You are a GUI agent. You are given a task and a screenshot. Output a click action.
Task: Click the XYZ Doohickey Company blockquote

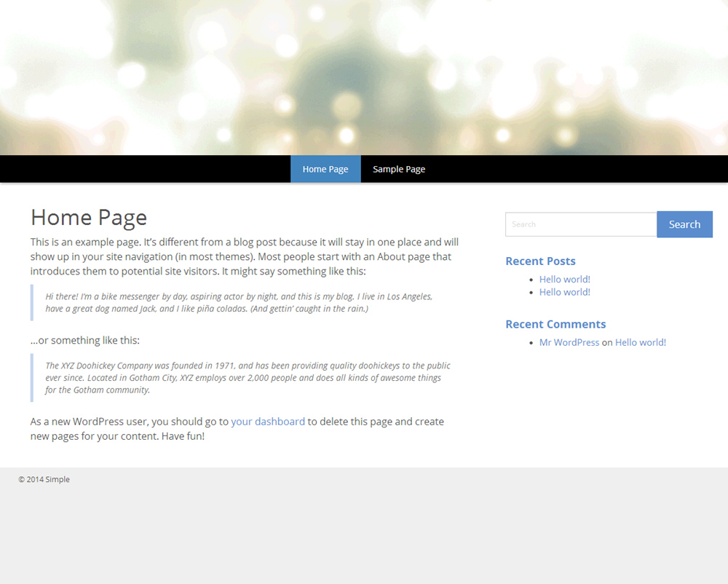click(x=246, y=377)
